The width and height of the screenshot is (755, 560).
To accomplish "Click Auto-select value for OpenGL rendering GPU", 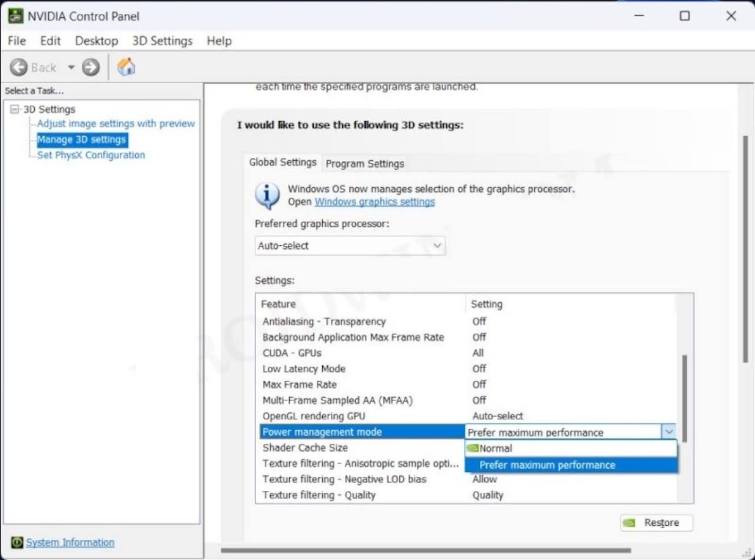I will pos(498,416).
